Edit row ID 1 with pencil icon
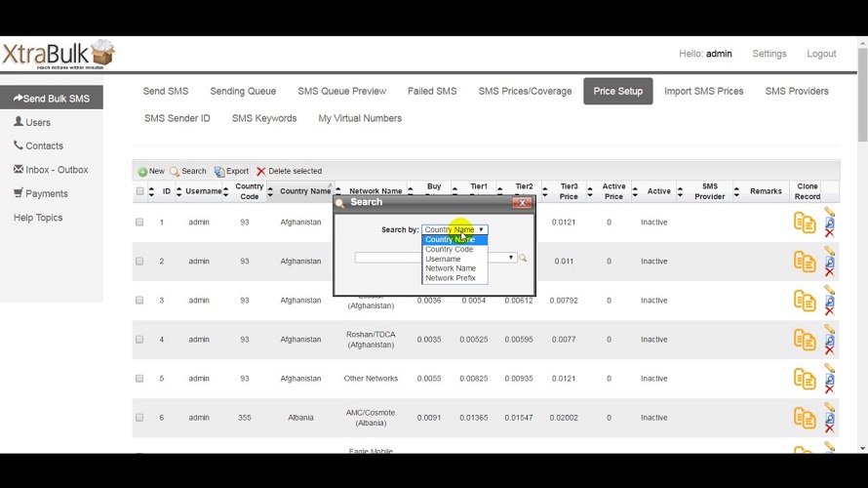868x488 pixels. [829, 212]
